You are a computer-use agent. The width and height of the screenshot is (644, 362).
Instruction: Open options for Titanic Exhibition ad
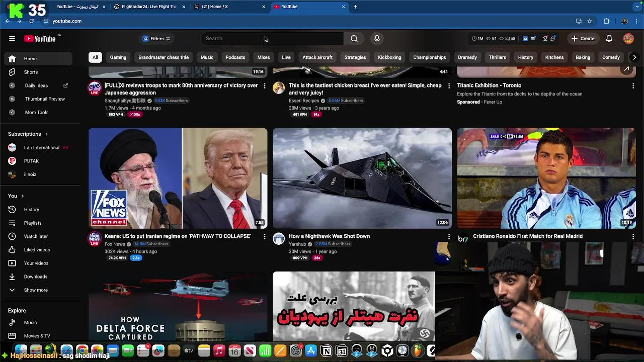[x=633, y=86]
